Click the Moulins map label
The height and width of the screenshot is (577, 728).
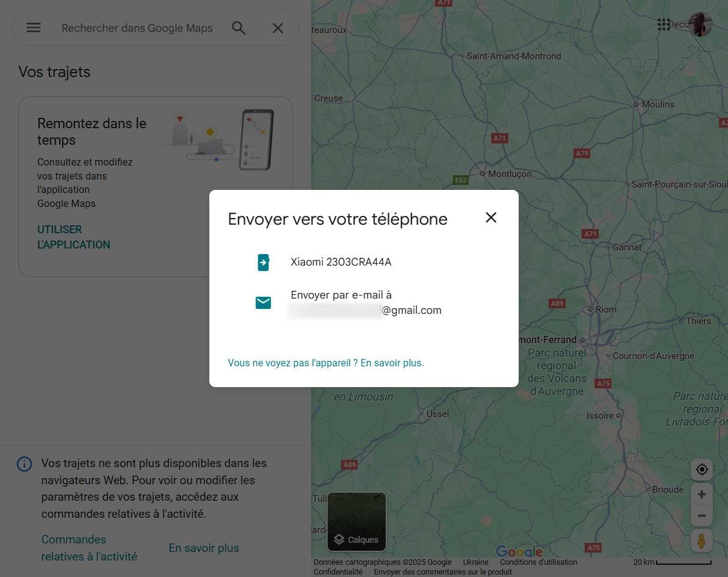[x=658, y=104]
